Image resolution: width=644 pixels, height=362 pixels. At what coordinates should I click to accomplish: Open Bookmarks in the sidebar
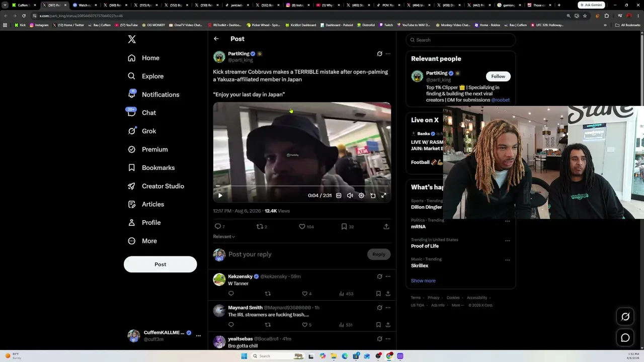point(151,167)
